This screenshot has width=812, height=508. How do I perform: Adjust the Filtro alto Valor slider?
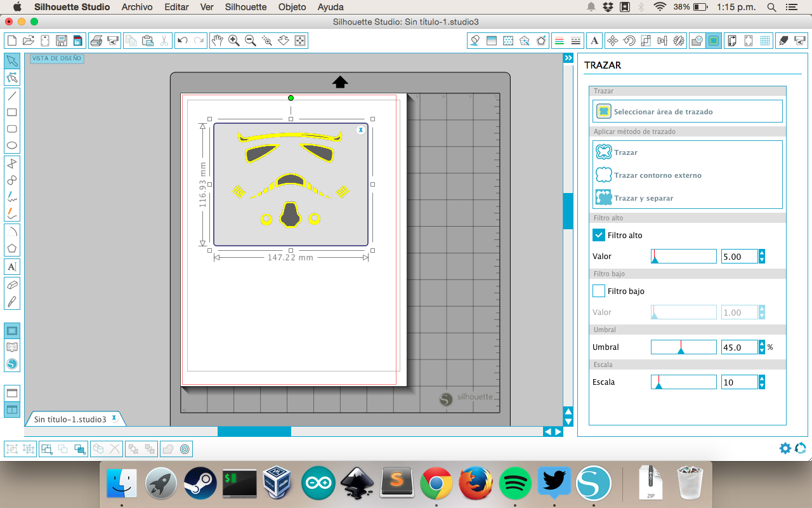(x=683, y=257)
